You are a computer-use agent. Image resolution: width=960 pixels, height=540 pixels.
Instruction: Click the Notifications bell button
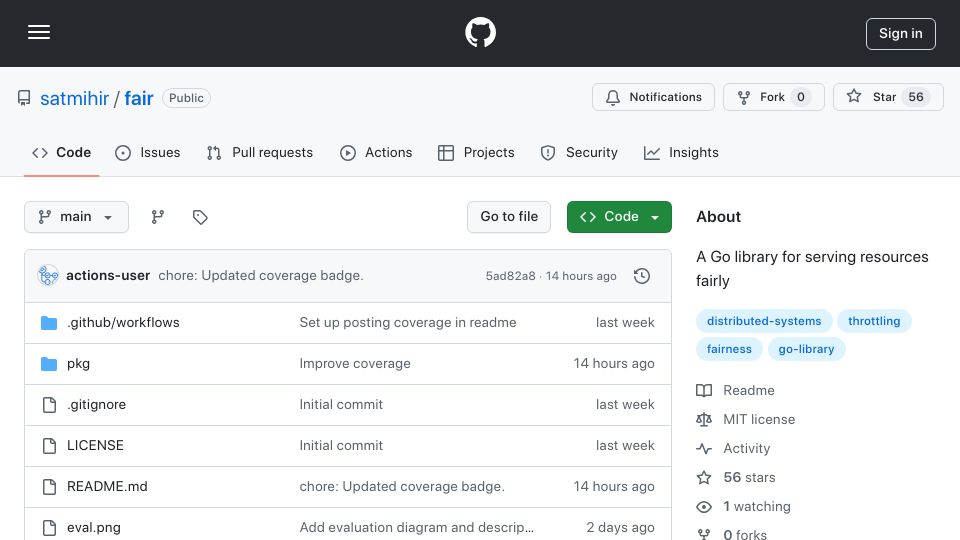click(x=653, y=97)
